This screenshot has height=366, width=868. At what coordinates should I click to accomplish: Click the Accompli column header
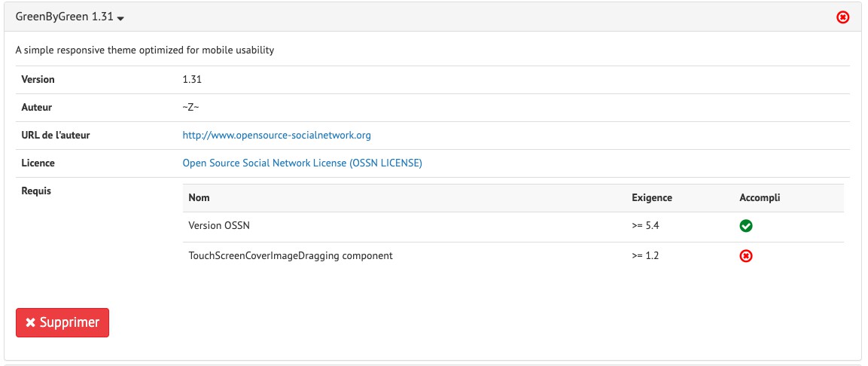point(760,198)
